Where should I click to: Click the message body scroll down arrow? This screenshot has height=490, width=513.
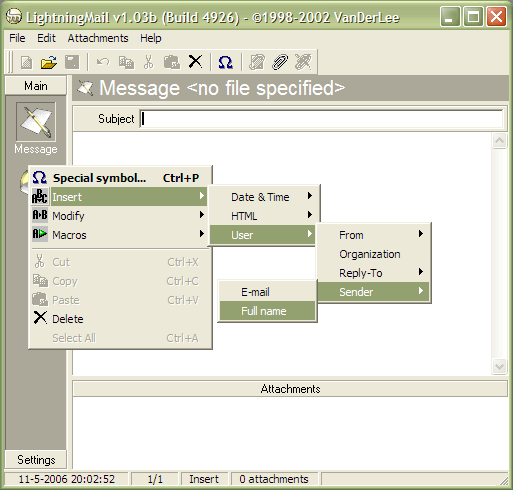pos(499,367)
